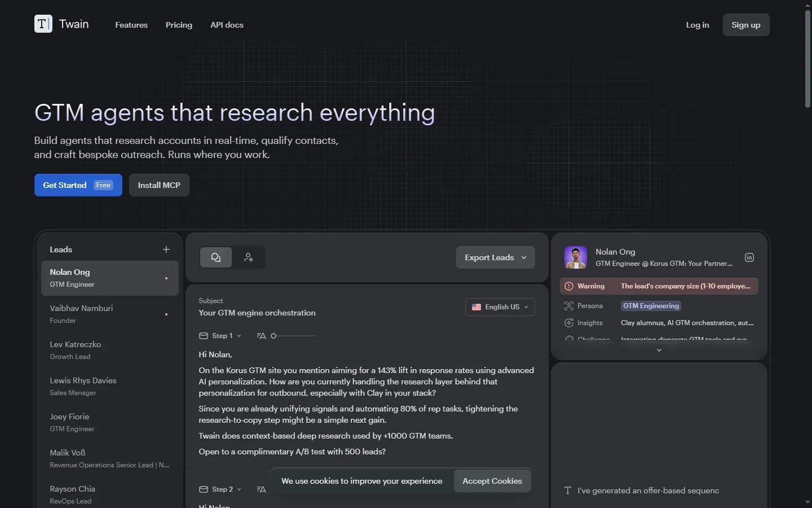This screenshot has height=508, width=812.
Task: Click the Get Started Free button
Action: tap(78, 185)
